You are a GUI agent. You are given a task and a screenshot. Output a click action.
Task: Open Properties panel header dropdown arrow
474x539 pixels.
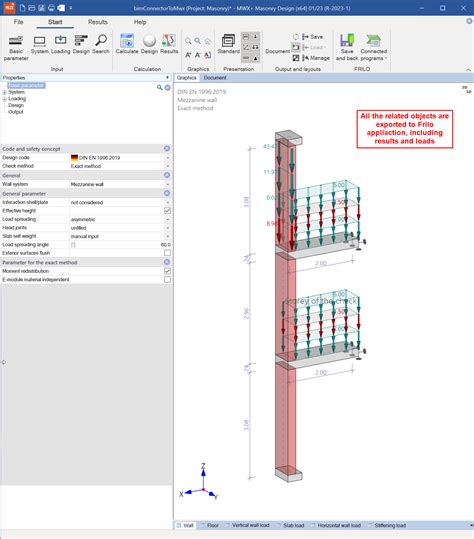click(x=167, y=77)
